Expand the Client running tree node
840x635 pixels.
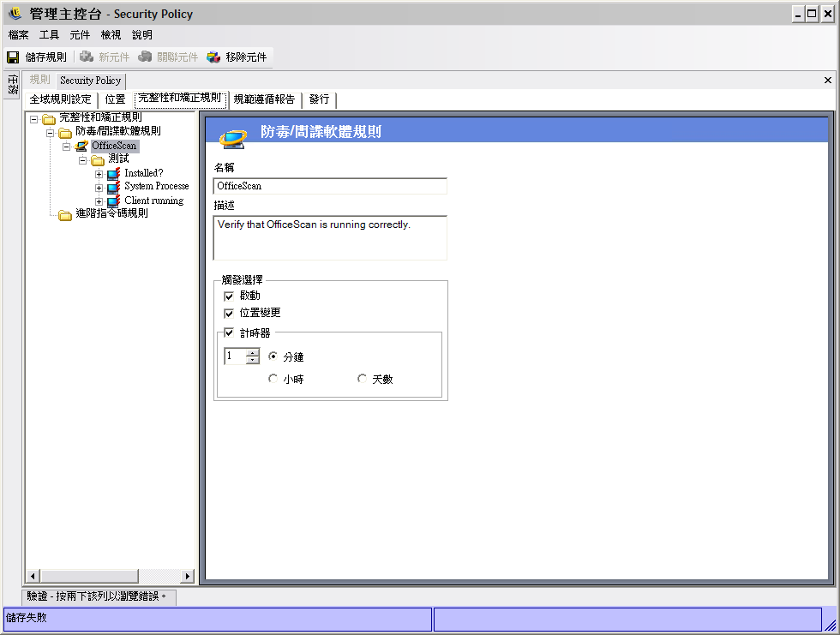pos(99,201)
